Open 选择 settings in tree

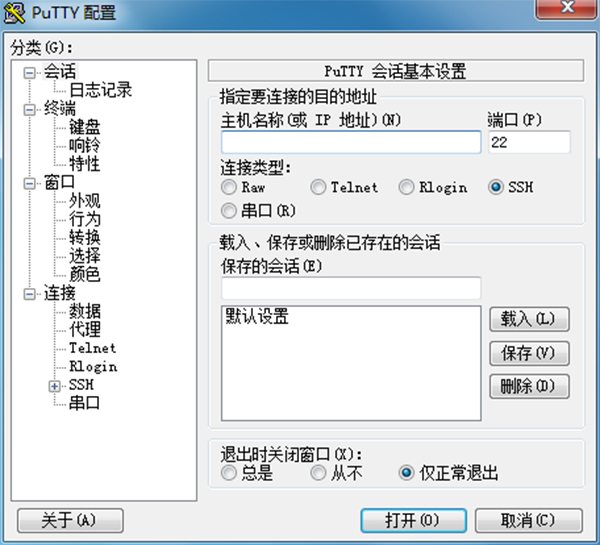pos(85,256)
